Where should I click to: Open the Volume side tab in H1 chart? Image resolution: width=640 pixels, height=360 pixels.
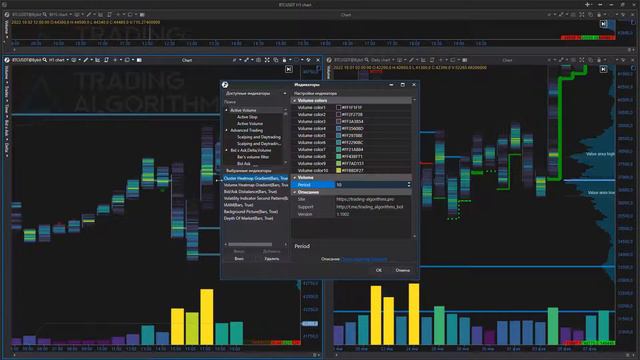click(x=7, y=72)
